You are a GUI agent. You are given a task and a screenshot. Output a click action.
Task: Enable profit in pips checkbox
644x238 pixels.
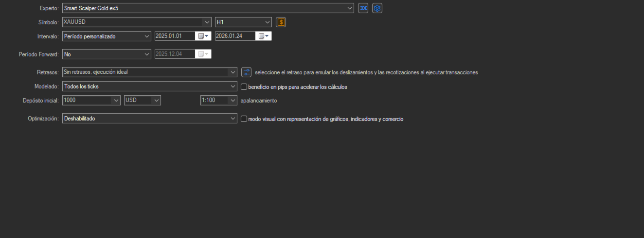244,86
